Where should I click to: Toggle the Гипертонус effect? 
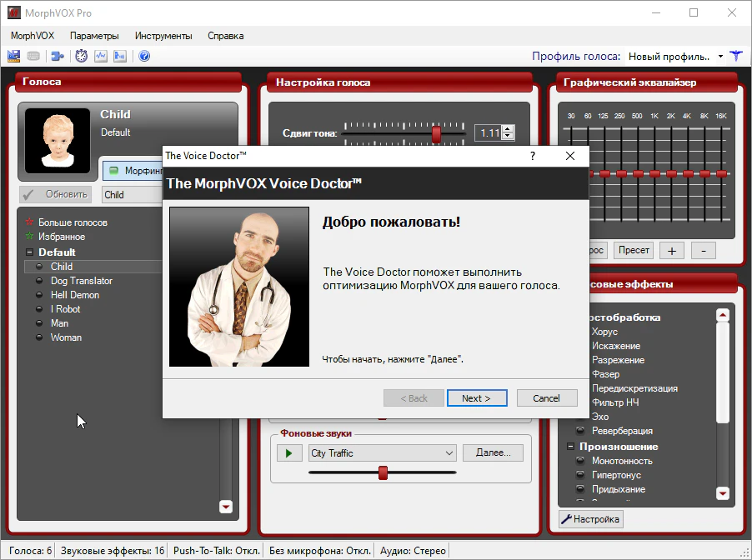(x=580, y=475)
